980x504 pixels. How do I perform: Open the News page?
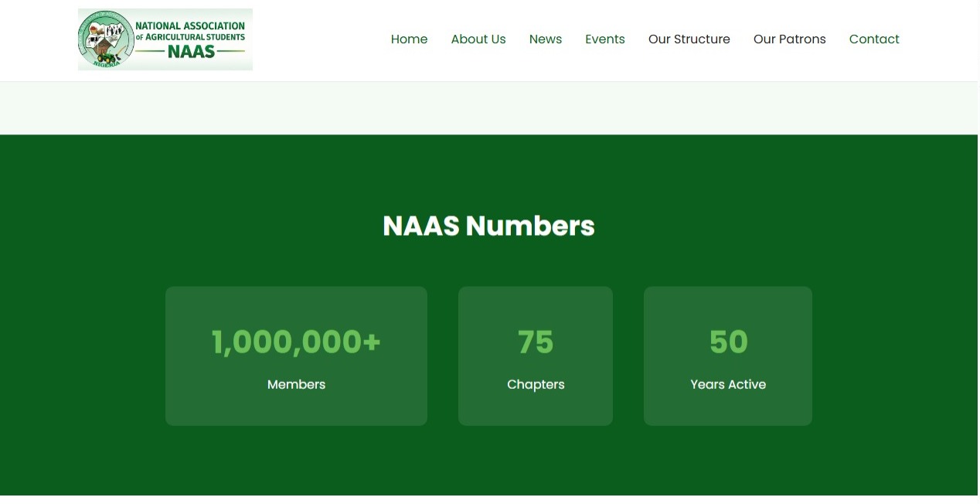(x=546, y=39)
